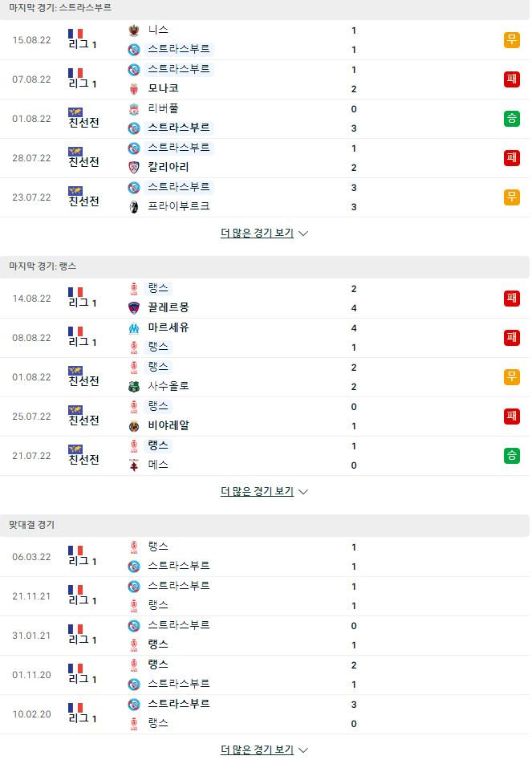
Task: Expand more Reims matches list
Action: tap(264, 491)
